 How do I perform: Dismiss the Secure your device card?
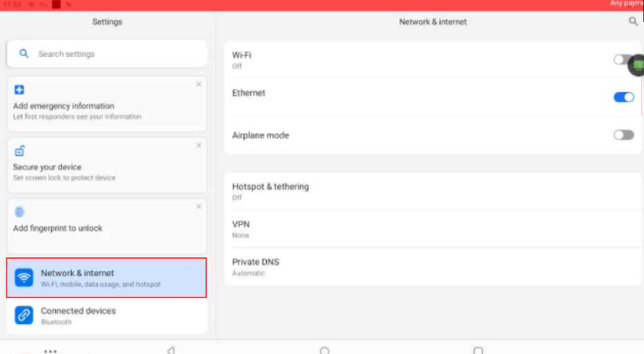pyautogui.click(x=198, y=145)
